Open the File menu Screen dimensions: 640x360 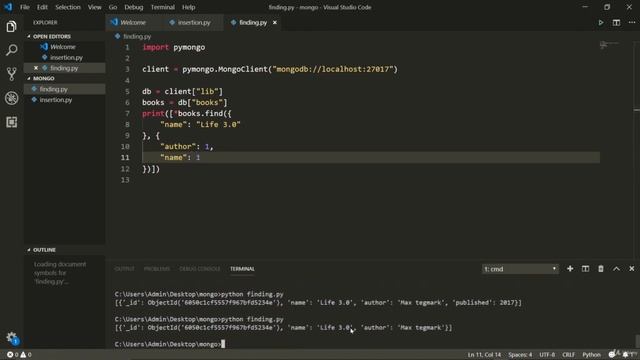point(25,7)
